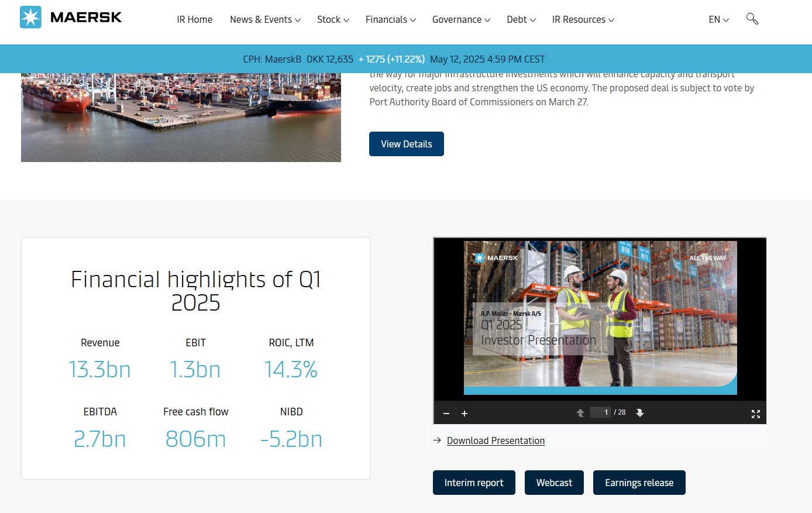
Task: Open the search magnifier icon
Action: pyautogui.click(x=752, y=19)
